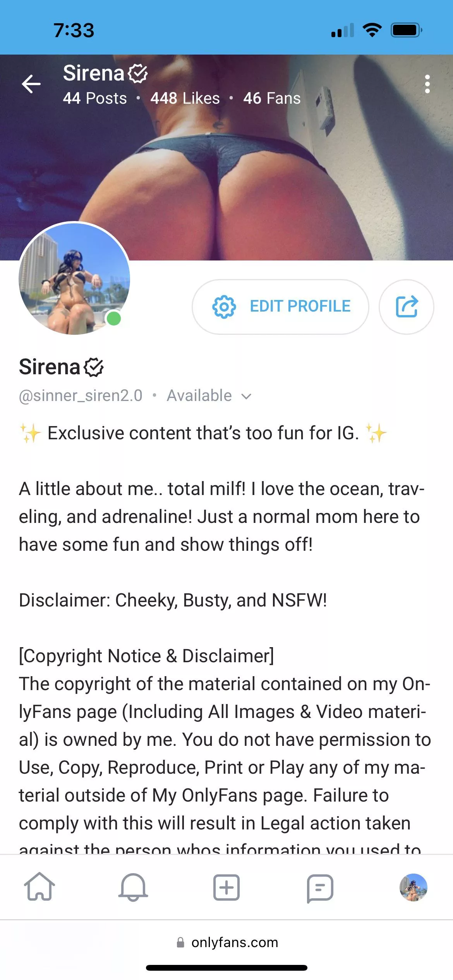The width and height of the screenshot is (453, 980).
Task: Click the @sinner_siren2.0 username handle
Action: (81, 396)
